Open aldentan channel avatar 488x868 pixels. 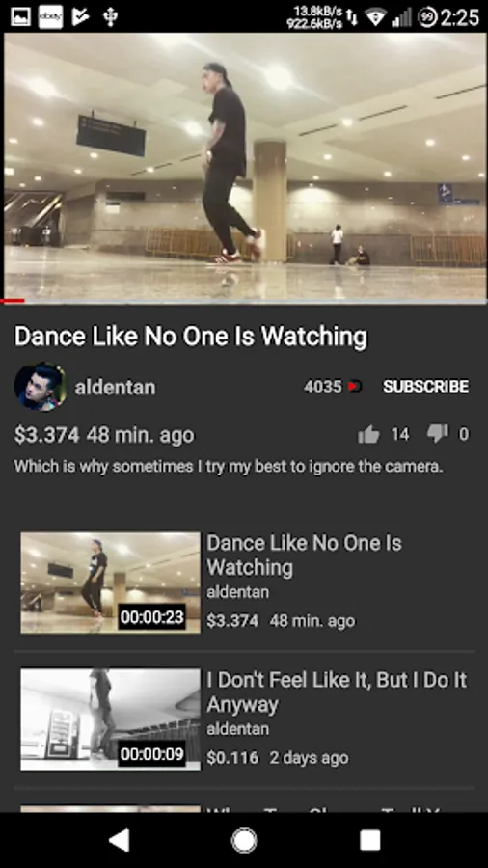tap(40, 387)
